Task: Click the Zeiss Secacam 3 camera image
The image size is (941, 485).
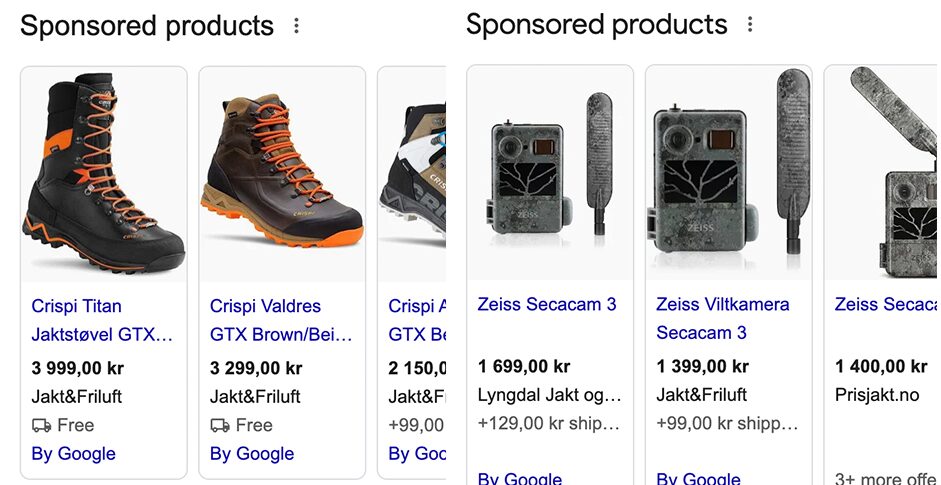Action: [x=550, y=174]
